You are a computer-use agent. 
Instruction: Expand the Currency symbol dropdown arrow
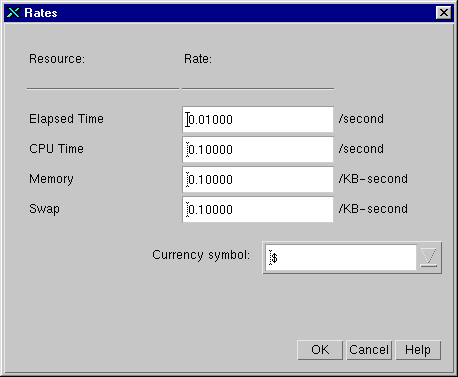[429, 258]
